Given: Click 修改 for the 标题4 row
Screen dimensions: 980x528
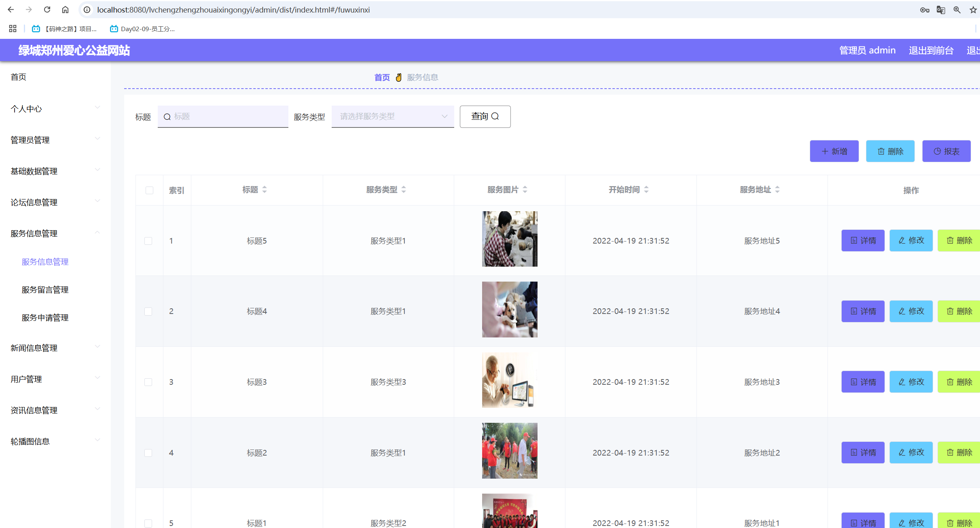Looking at the screenshot, I should [911, 311].
